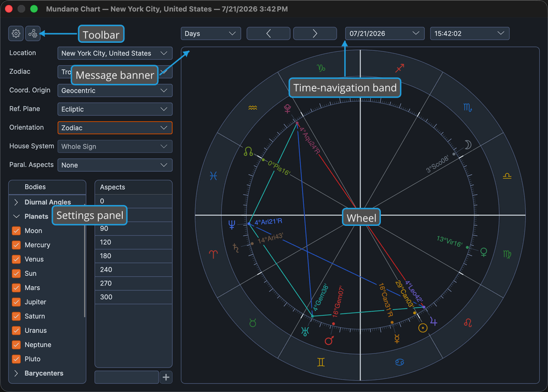Click the Sagittarius arrow glyph on wheel
The image size is (548, 392).
click(399, 68)
